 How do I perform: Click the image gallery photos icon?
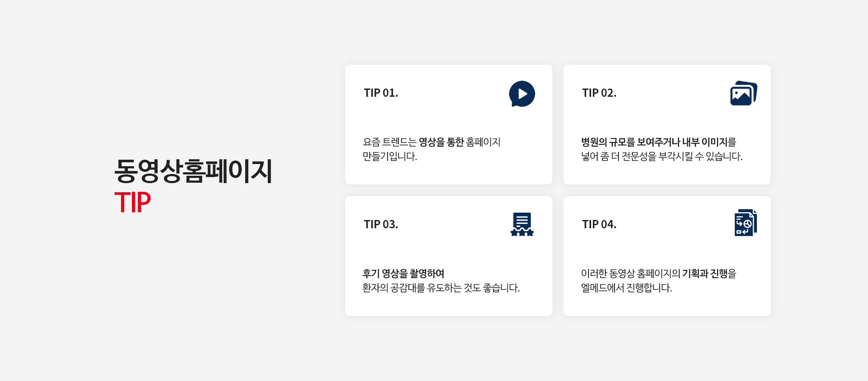coord(743,93)
